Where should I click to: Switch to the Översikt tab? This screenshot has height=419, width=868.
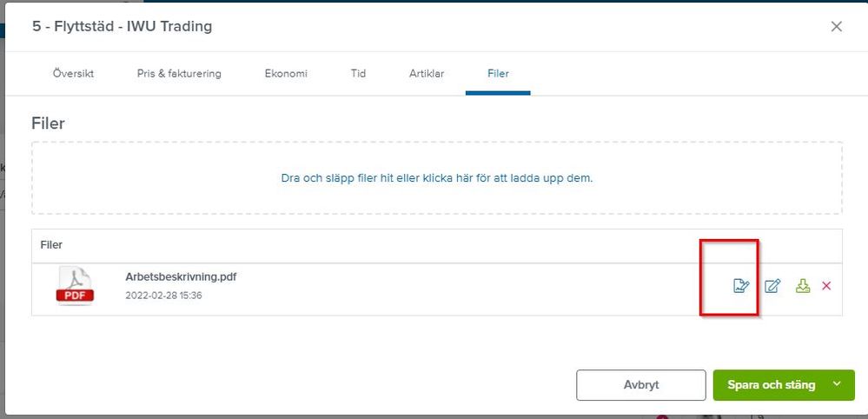coord(73,74)
